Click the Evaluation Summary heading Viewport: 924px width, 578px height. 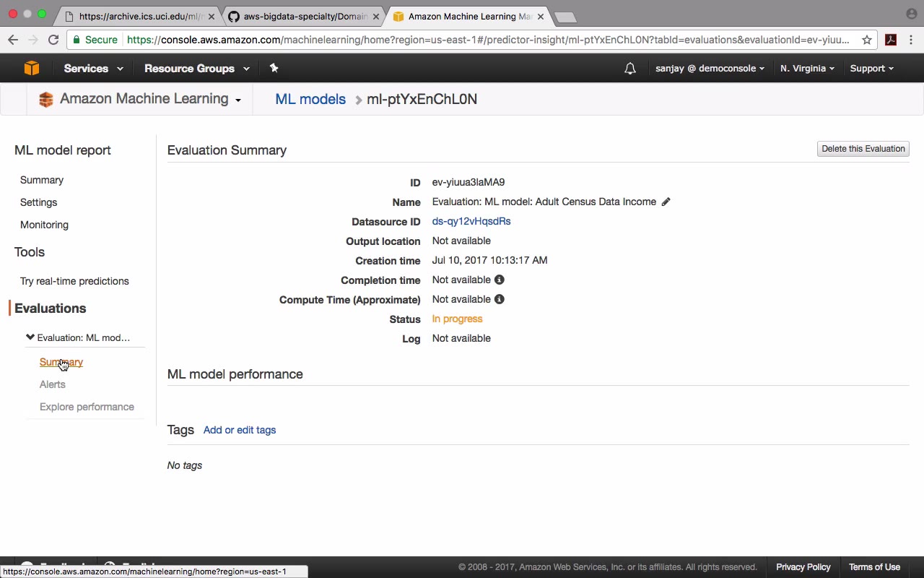(x=227, y=150)
